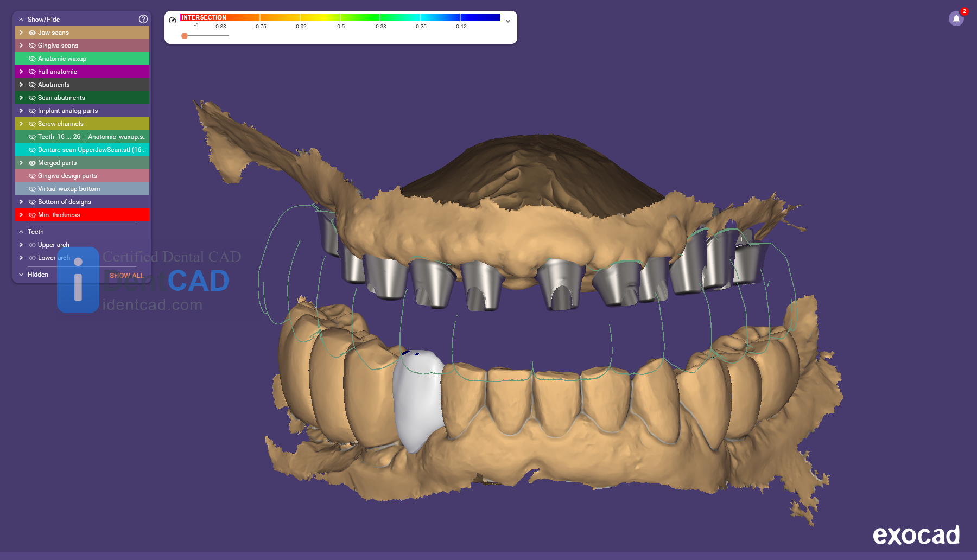Collapse the Show/Hide panel
The image size is (977, 560).
pos(21,20)
